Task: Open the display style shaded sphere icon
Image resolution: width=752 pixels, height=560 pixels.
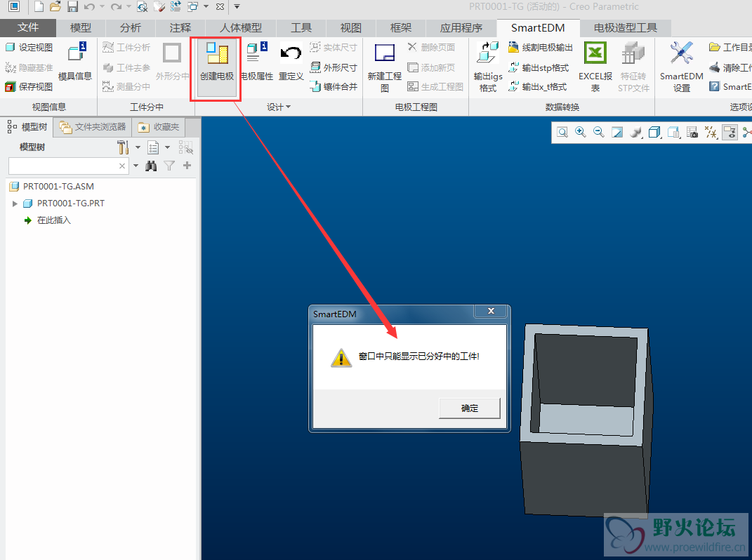Action: tap(636, 132)
